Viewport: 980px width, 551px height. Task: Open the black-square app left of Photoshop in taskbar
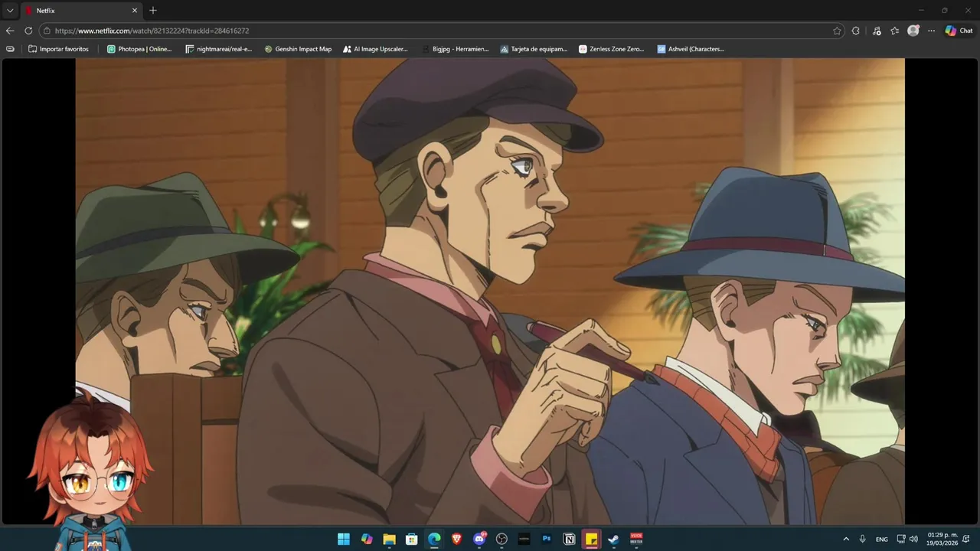pos(524,539)
